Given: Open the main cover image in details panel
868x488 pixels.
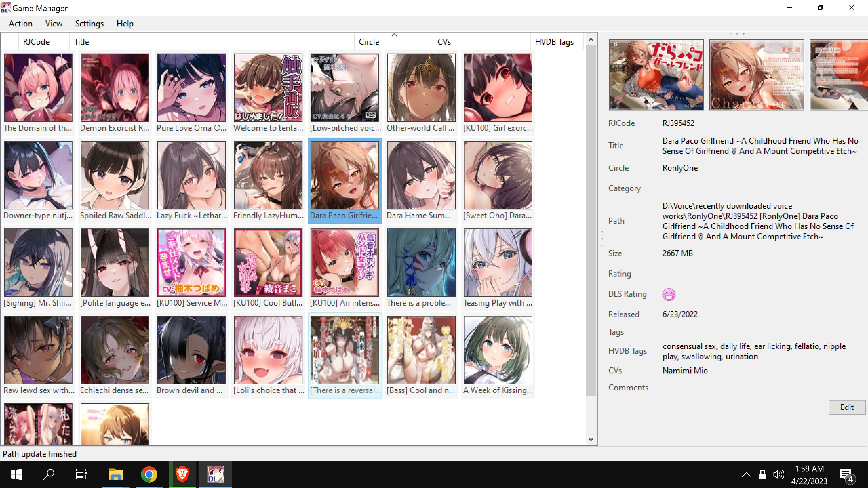Looking at the screenshot, I should (656, 75).
